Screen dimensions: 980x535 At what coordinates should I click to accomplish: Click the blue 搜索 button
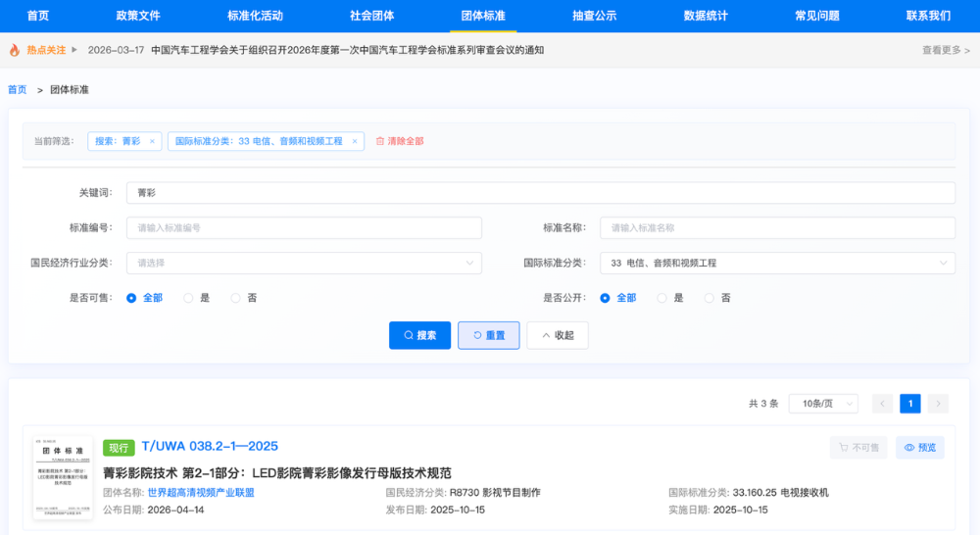coord(419,335)
